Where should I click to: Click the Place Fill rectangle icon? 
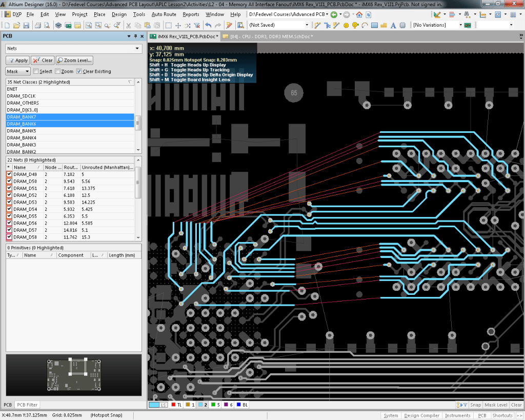[x=375, y=25]
